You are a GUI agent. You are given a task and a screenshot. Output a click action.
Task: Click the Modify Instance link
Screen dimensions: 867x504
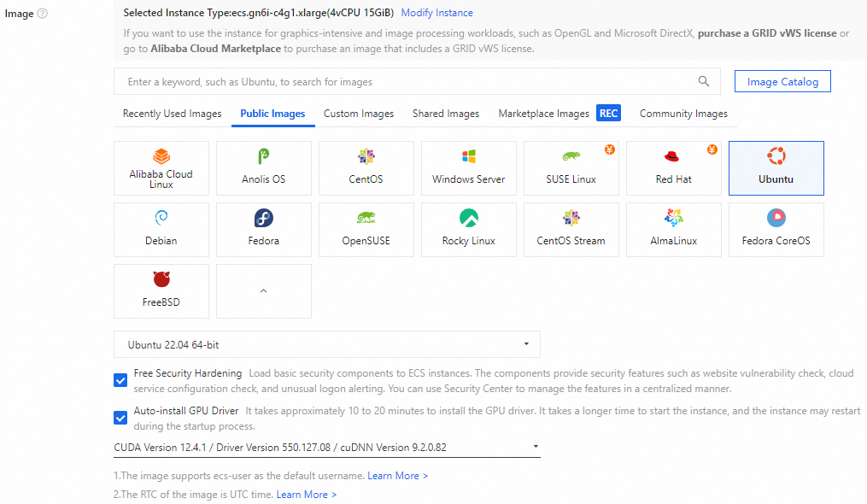point(436,13)
